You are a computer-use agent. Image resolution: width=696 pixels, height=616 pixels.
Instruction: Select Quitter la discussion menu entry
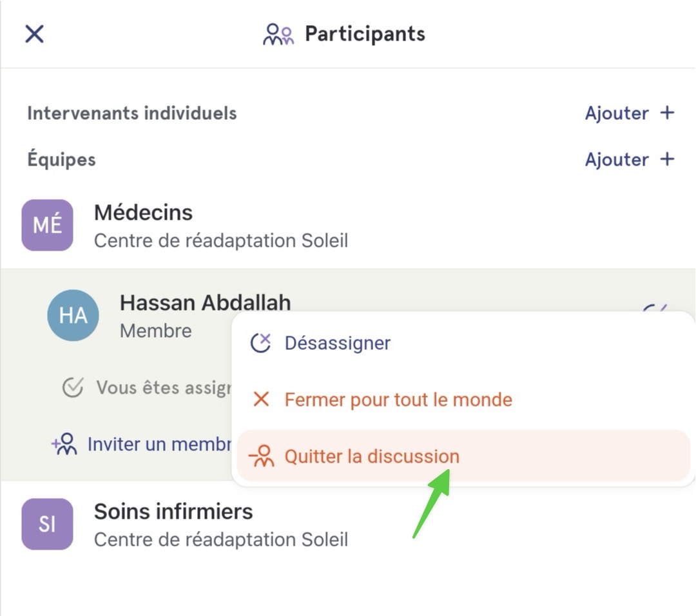tap(463, 456)
